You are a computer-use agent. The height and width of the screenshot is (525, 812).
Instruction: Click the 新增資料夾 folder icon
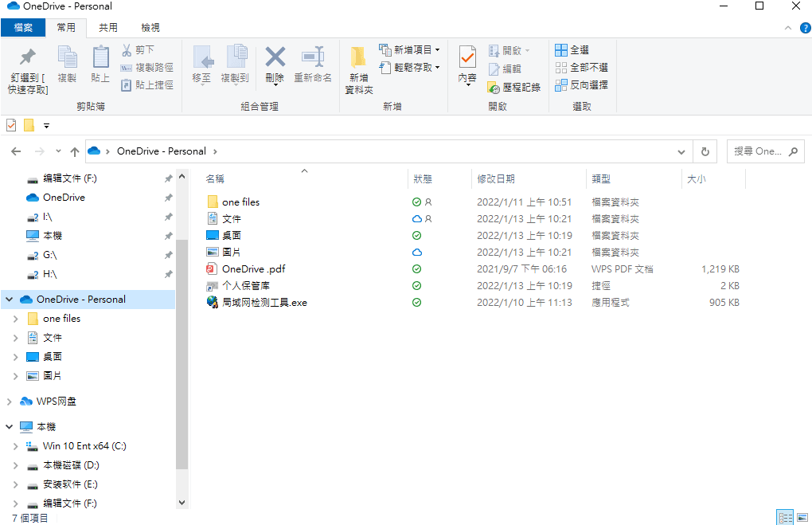358,57
